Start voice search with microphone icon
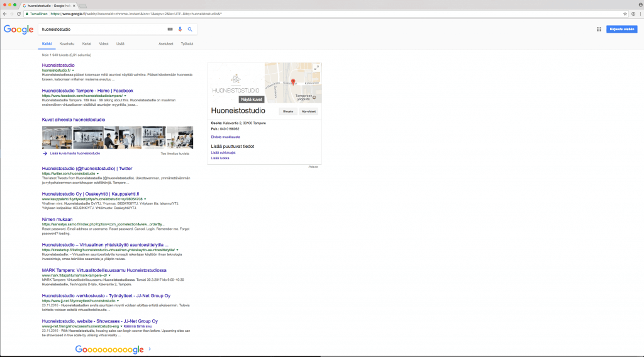The width and height of the screenshot is (644, 357). (180, 29)
